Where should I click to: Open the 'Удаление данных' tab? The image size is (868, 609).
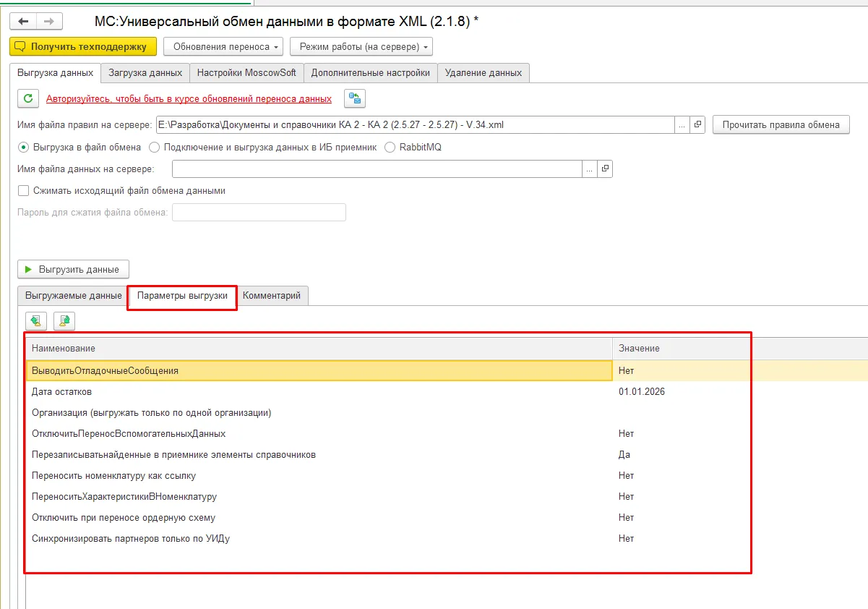click(484, 72)
